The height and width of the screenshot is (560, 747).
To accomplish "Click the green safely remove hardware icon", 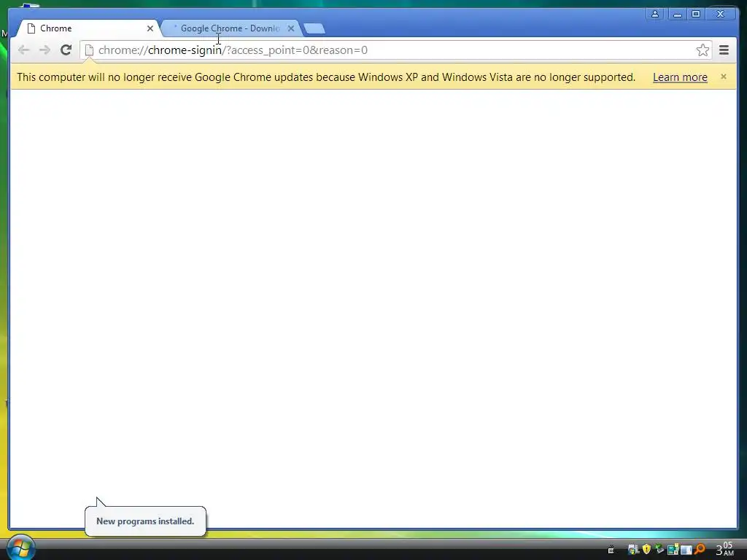I will click(x=659, y=548).
